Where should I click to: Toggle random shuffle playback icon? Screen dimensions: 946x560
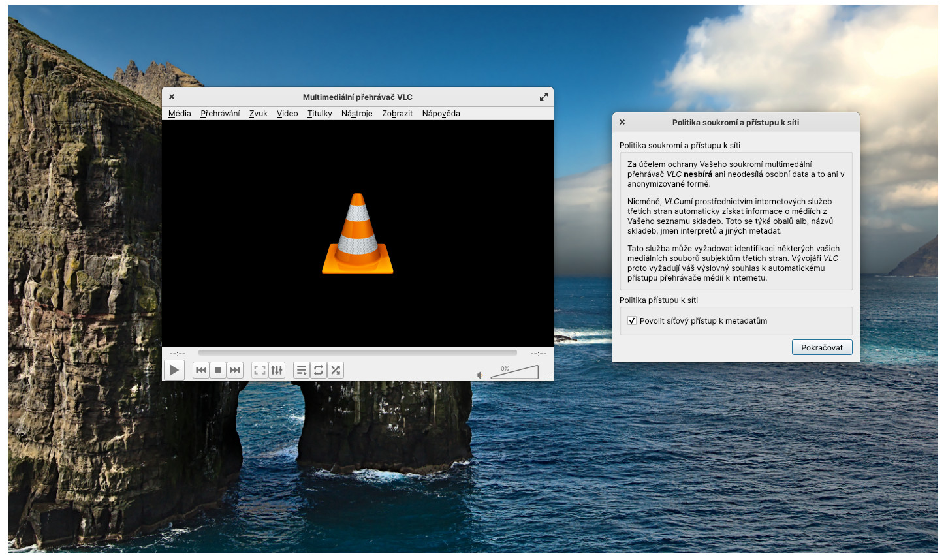[x=336, y=370]
